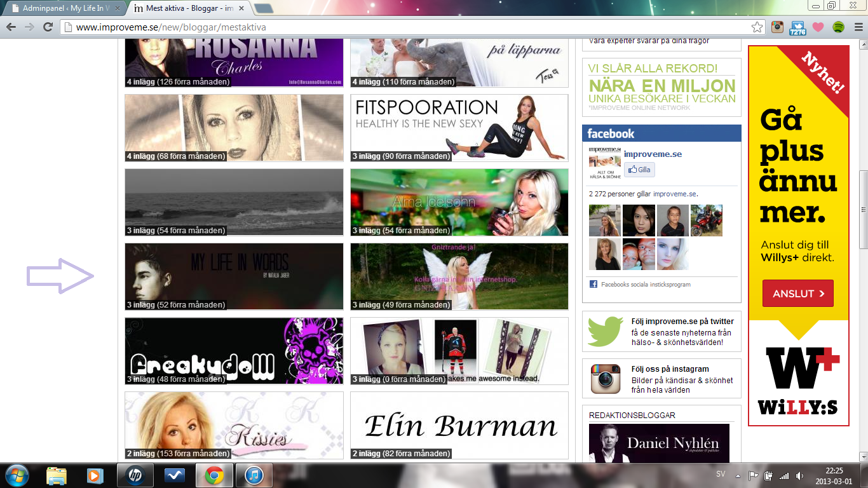Show hidden icons in system tray

tap(738, 475)
